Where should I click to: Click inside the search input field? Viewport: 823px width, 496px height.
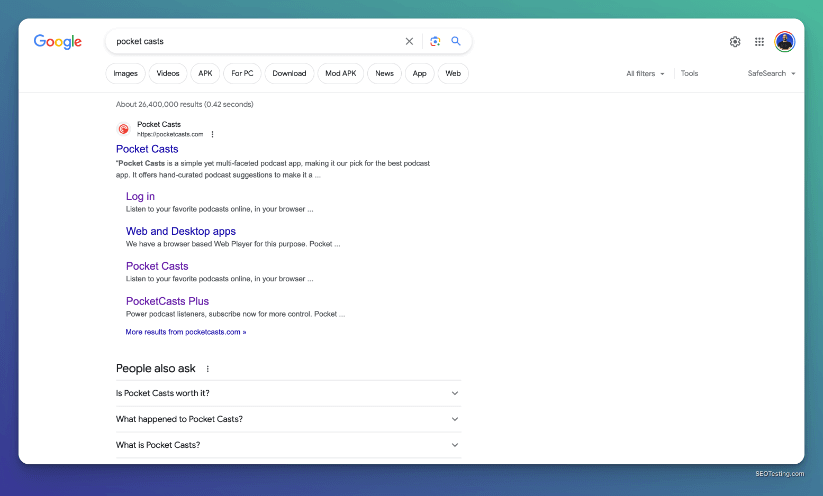coord(250,41)
